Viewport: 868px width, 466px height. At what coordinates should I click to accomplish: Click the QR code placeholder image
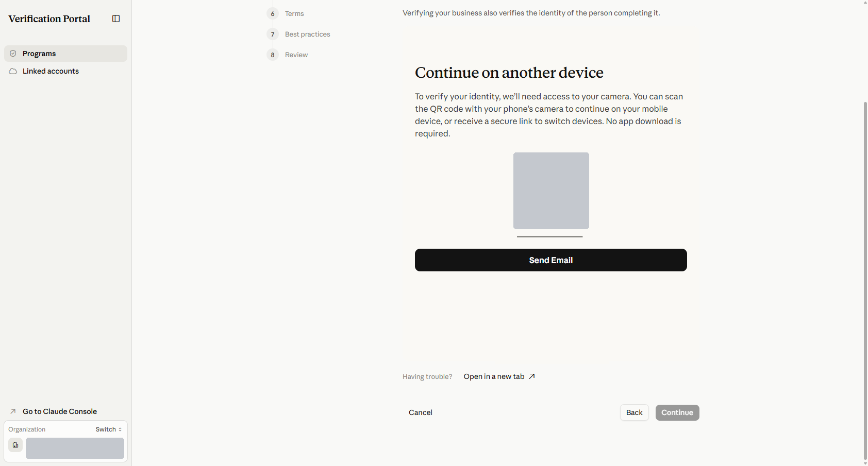coord(551,191)
